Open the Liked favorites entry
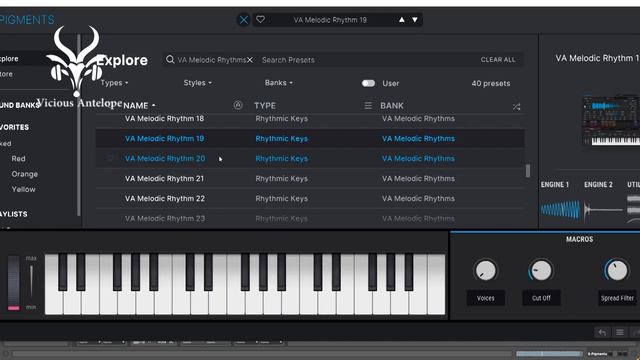This screenshot has height=360, width=640. (6, 143)
